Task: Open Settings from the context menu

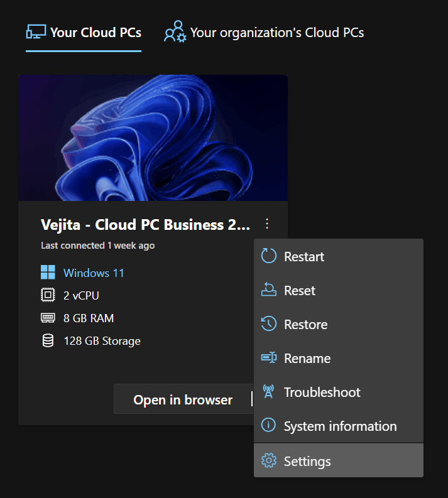Action: 339,460
